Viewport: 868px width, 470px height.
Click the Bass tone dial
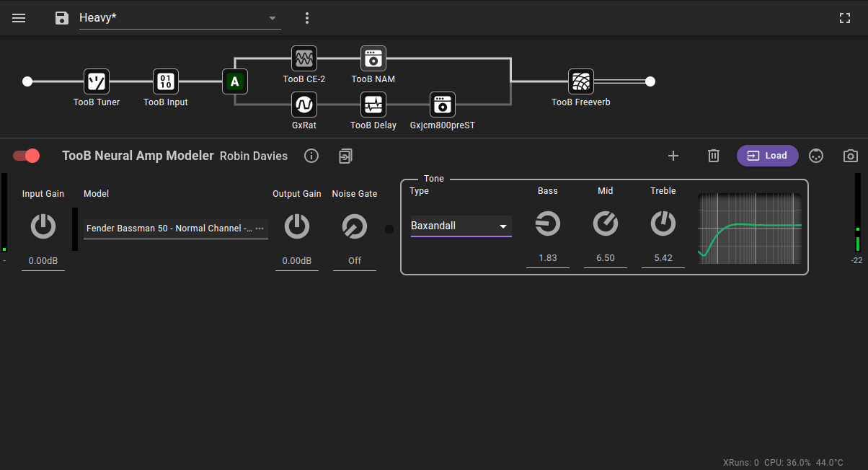(547, 224)
